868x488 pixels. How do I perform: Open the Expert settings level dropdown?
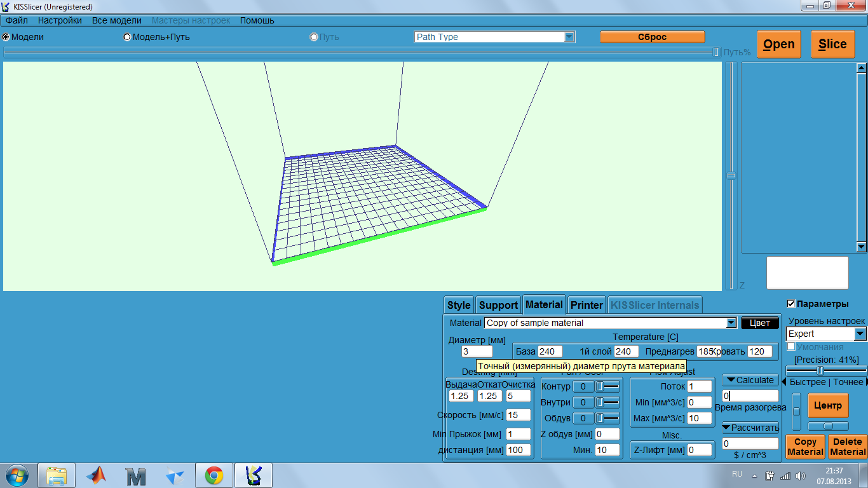(x=860, y=334)
